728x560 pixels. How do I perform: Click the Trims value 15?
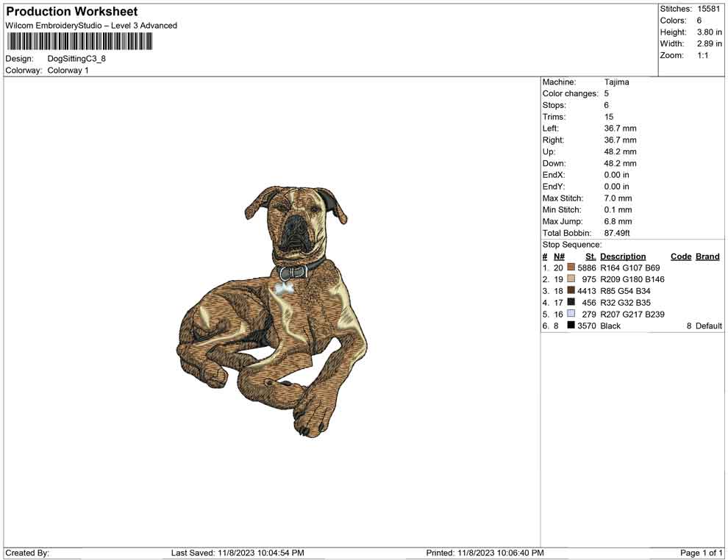click(x=609, y=117)
